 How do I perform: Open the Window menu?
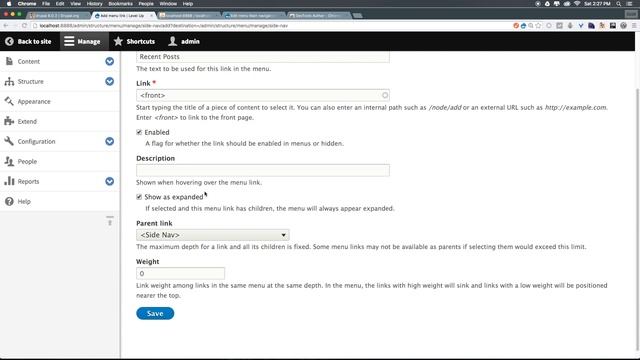coord(168,4)
